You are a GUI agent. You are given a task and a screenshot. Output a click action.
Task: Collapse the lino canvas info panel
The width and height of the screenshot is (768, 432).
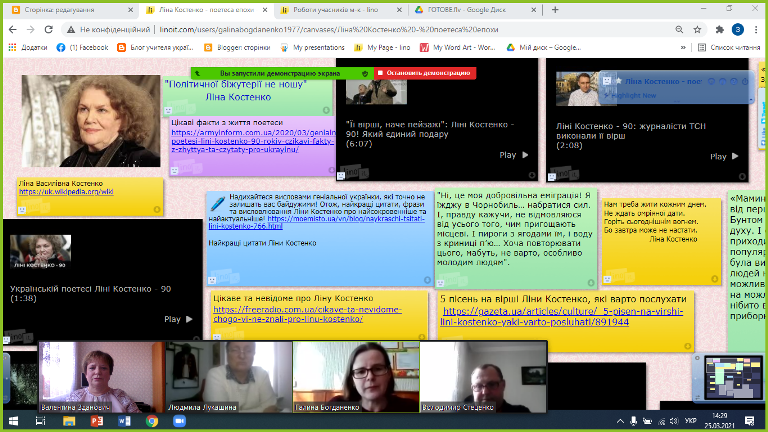(750, 99)
